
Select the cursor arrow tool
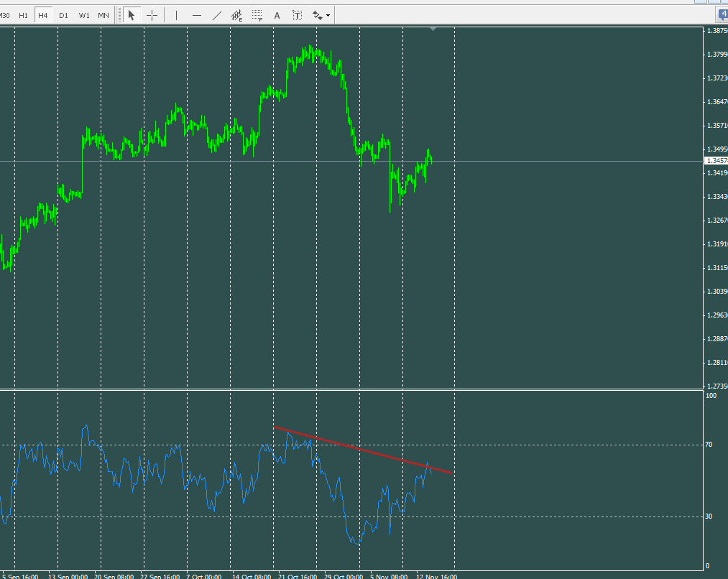[132, 15]
